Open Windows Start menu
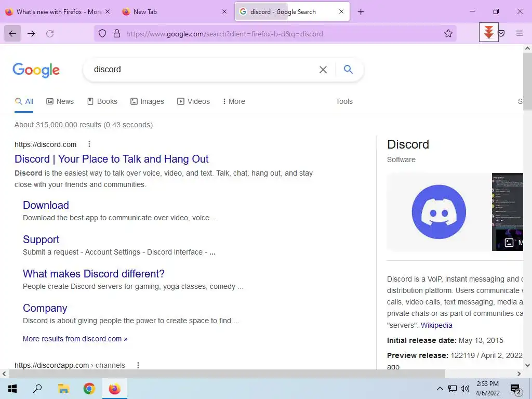 (x=12, y=389)
